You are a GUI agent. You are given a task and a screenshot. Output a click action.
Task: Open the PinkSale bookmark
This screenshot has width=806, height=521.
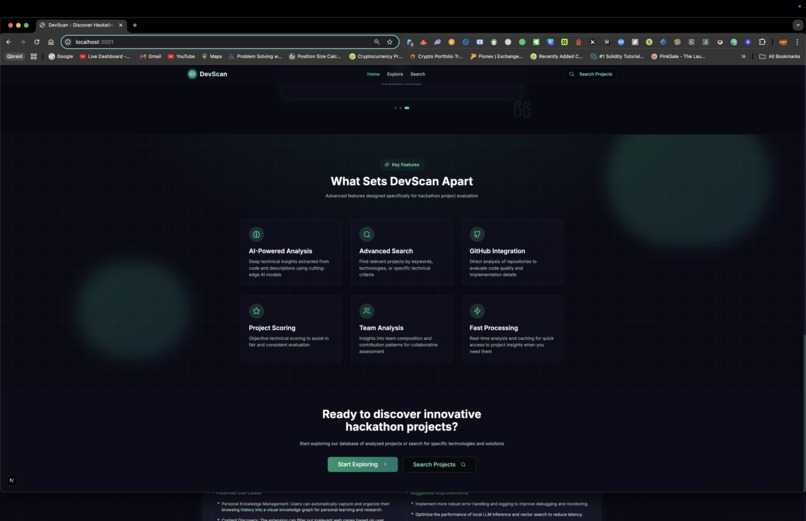678,57
